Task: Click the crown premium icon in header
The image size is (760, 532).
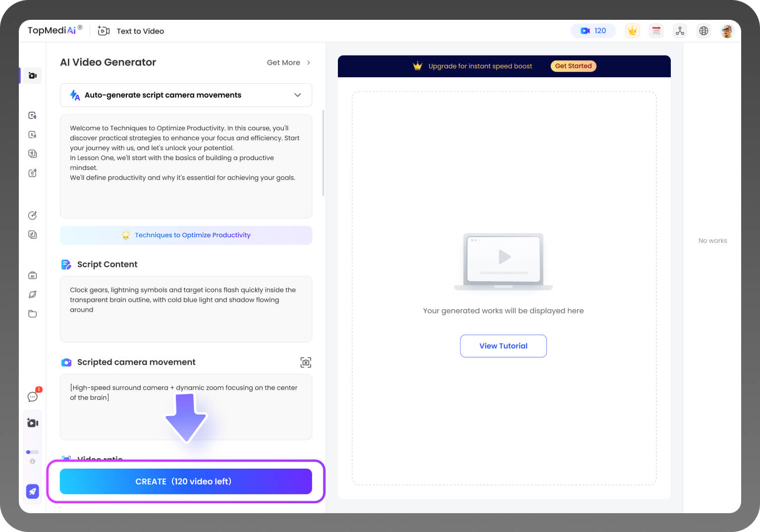Action: coord(632,31)
